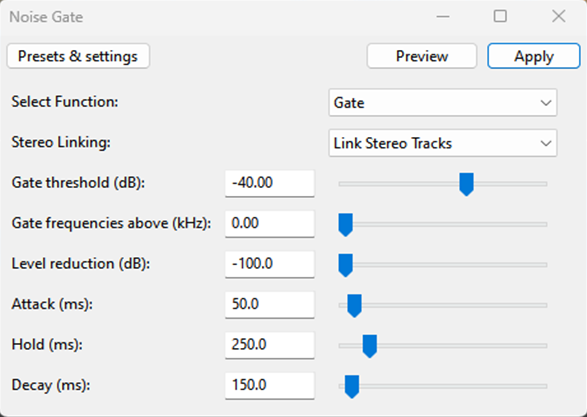Click the Hold slider handle
This screenshot has height=417, width=587.
coord(369,346)
